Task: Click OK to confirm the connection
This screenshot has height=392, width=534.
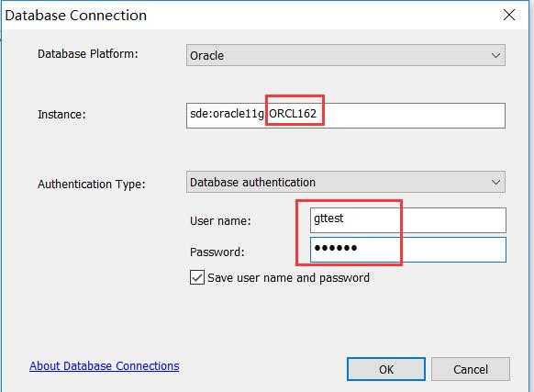Action: click(x=386, y=369)
